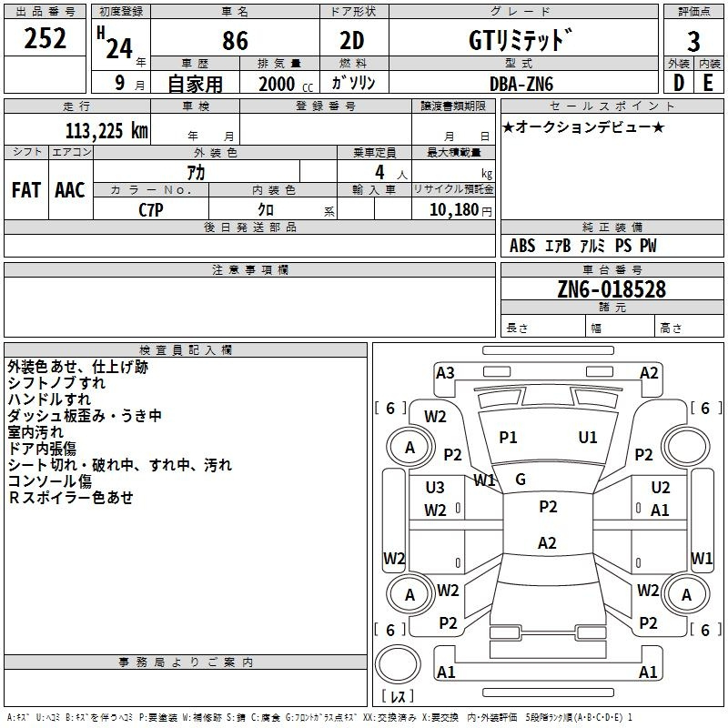Select inspector note ダッシュ板歪み・うき中
Screen dimensions: 728x728
[85, 416]
